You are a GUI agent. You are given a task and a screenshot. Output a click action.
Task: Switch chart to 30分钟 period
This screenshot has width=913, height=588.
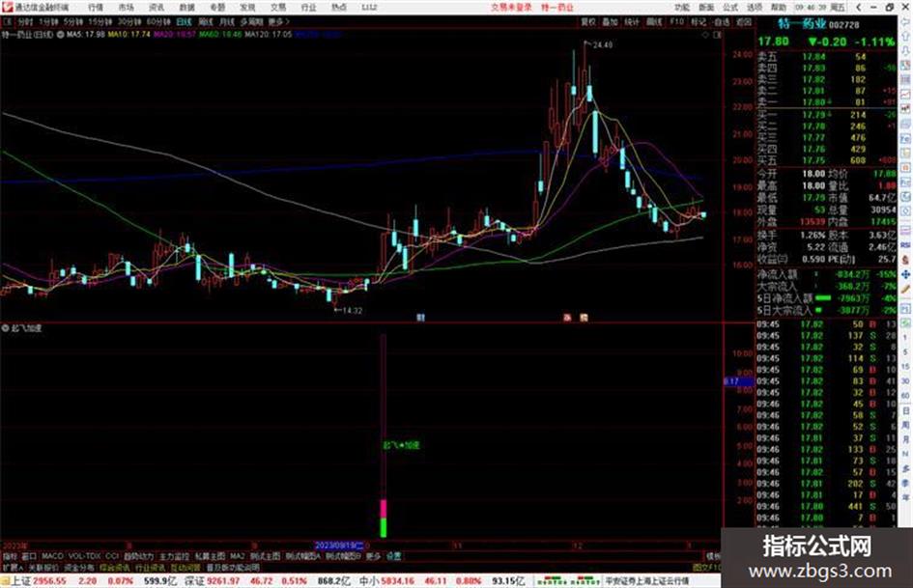(x=128, y=22)
